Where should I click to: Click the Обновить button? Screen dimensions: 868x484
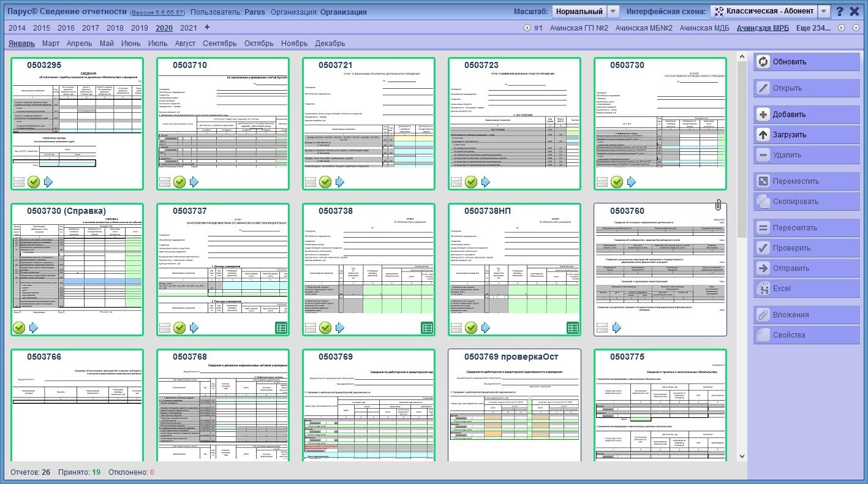pos(807,62)
